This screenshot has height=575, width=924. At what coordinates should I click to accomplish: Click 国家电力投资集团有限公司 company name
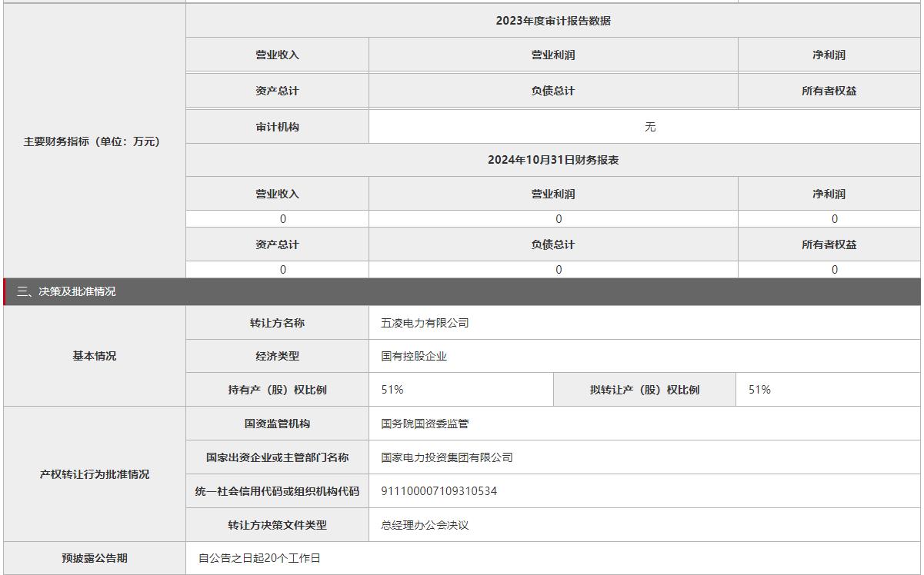[446, 457]
